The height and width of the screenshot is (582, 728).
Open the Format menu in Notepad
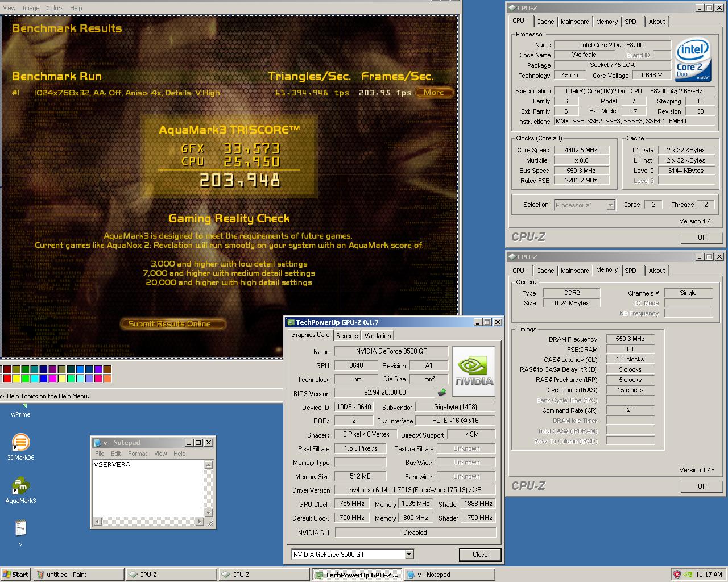[138, 454]
